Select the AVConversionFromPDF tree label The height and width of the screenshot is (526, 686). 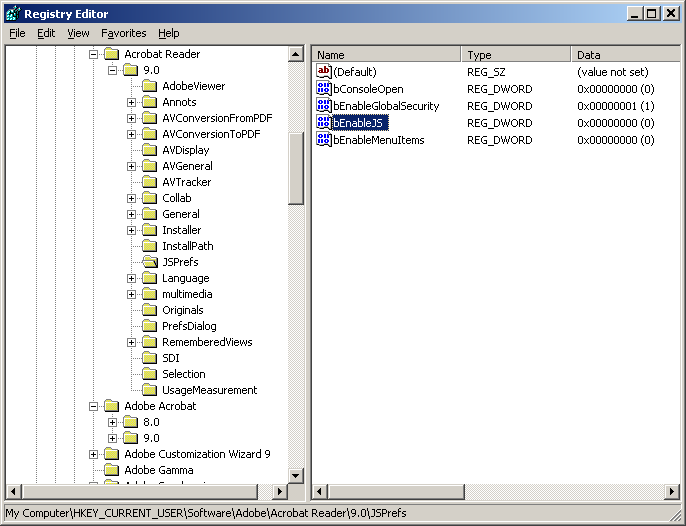(x=217, y=118)
